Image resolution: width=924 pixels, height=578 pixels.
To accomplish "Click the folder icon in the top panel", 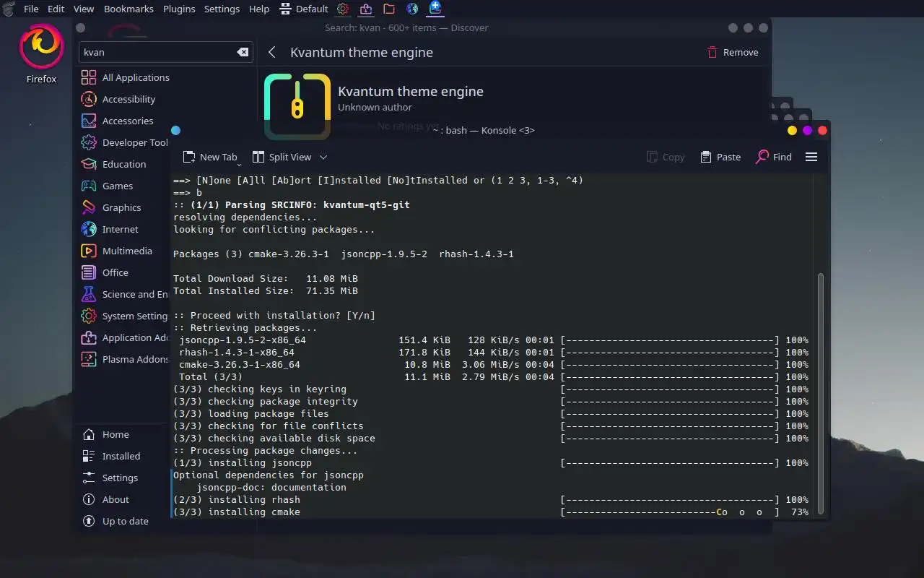I will [x=389, y=9].
